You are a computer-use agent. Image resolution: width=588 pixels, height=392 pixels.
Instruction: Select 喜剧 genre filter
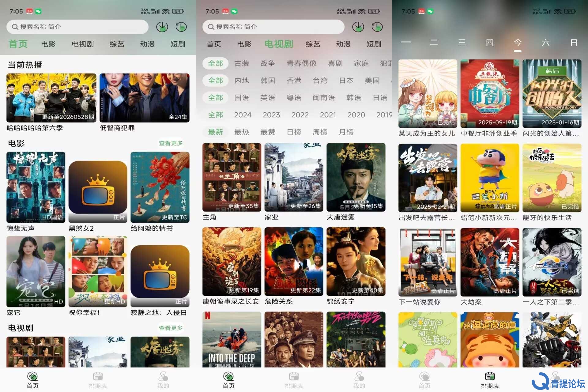[x=335, y=63]
